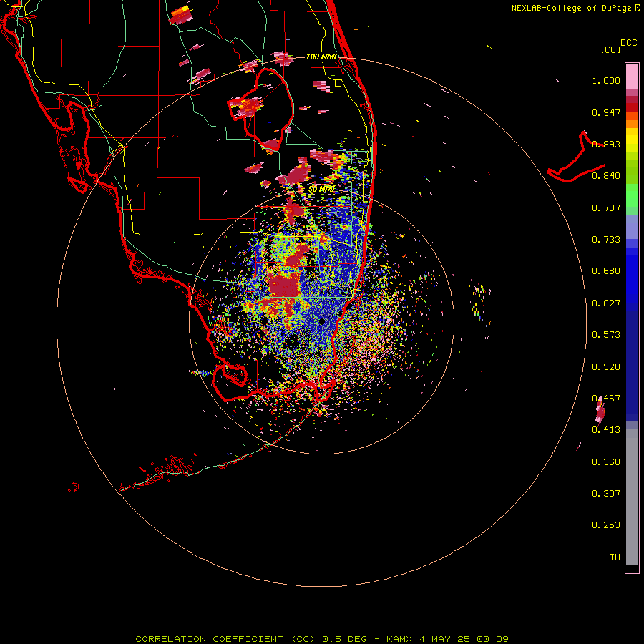Image resolution: width=644 pixels, height=644 pixels.
Task: Click the NEXLAB-College of DuPage credit text
Action: [x=571, y=8]
